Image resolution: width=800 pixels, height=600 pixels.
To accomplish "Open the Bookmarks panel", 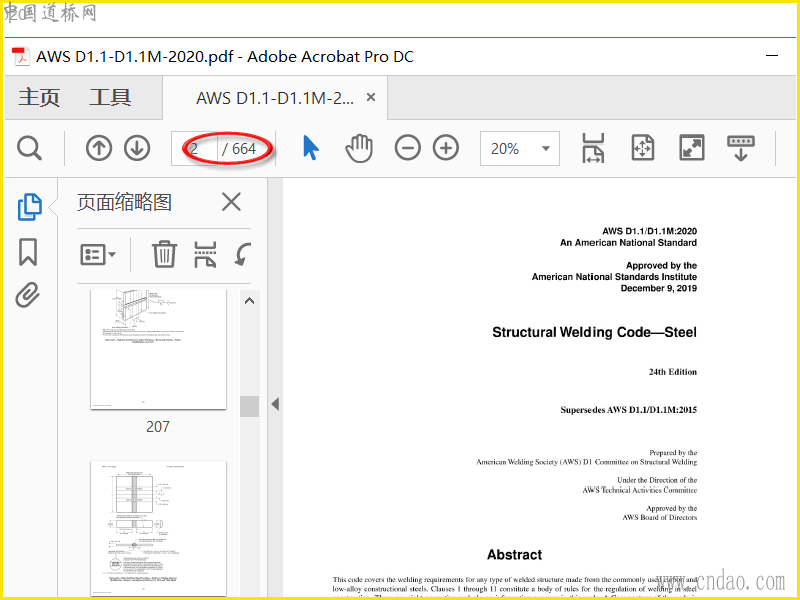I will [x=28, y=252].
